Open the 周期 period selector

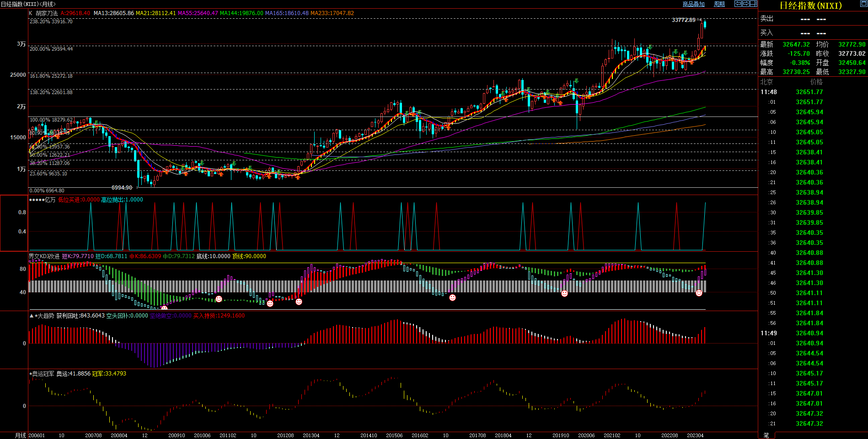tap(719, 4)
